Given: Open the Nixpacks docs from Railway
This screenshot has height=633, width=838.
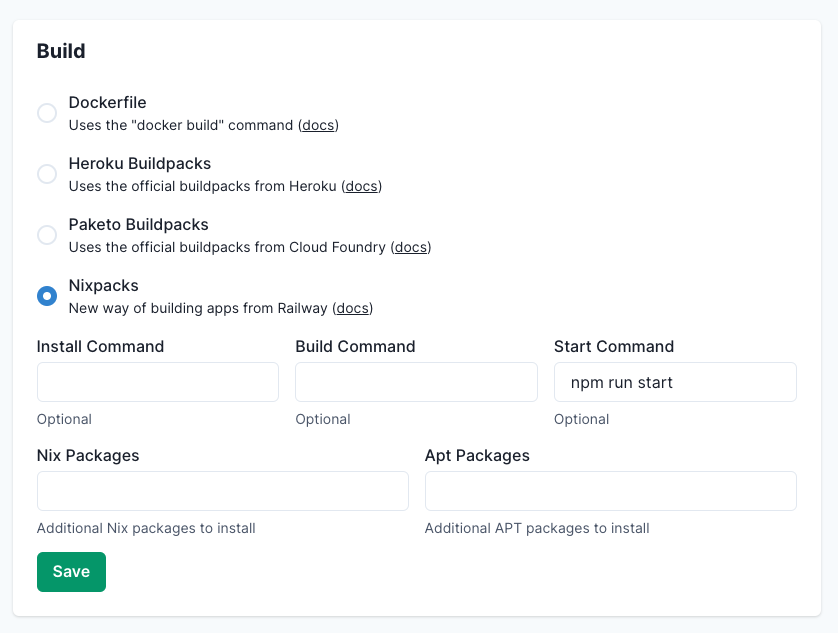Looking at the screenshot, I should (x=352, y=308).
